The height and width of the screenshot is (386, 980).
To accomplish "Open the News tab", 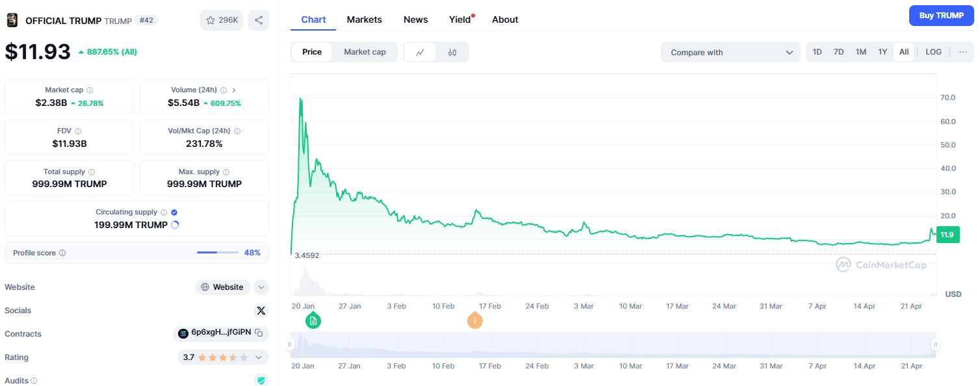I will [416, 19].
